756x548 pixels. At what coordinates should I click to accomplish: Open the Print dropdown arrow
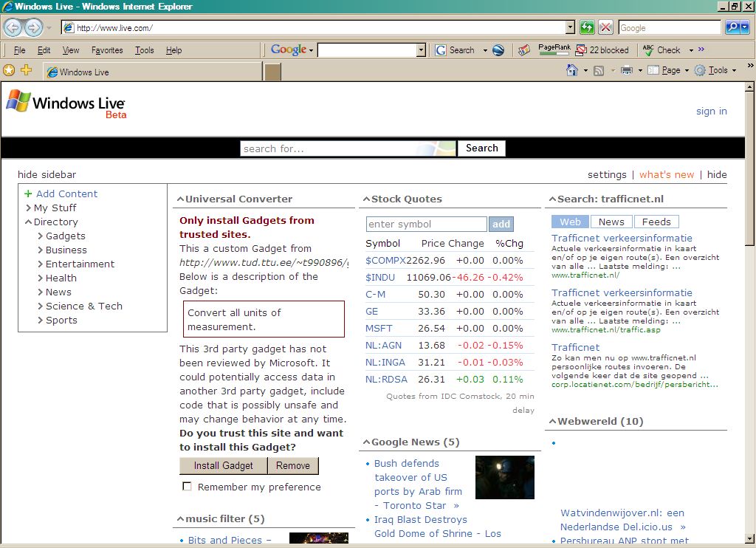(640, 71)
